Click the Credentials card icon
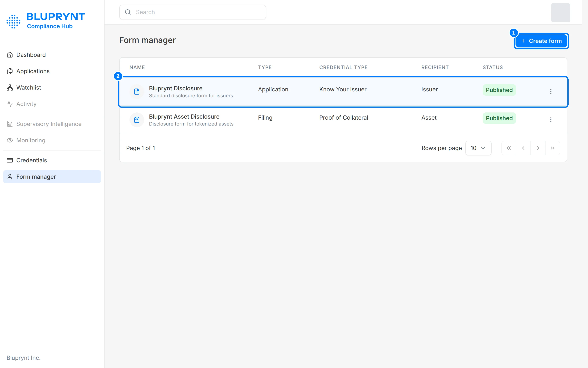Viewport: 588px width, 368px height. tap(10, 160)
